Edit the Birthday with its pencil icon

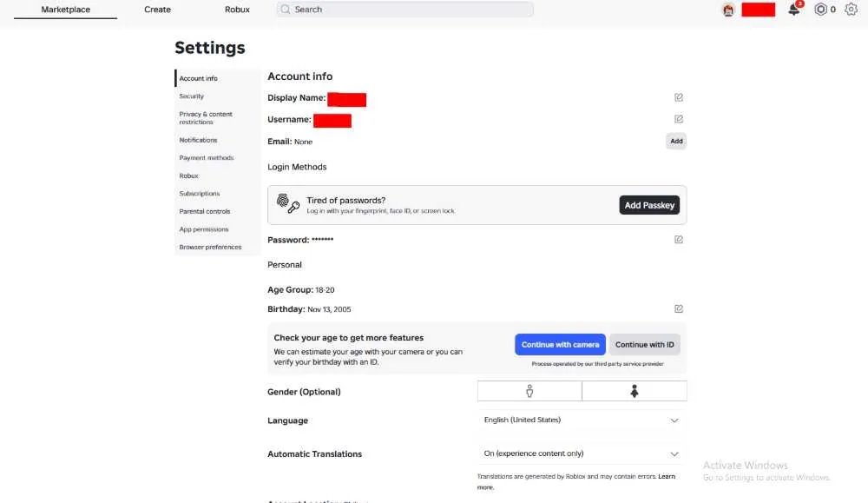coord(678,308)
